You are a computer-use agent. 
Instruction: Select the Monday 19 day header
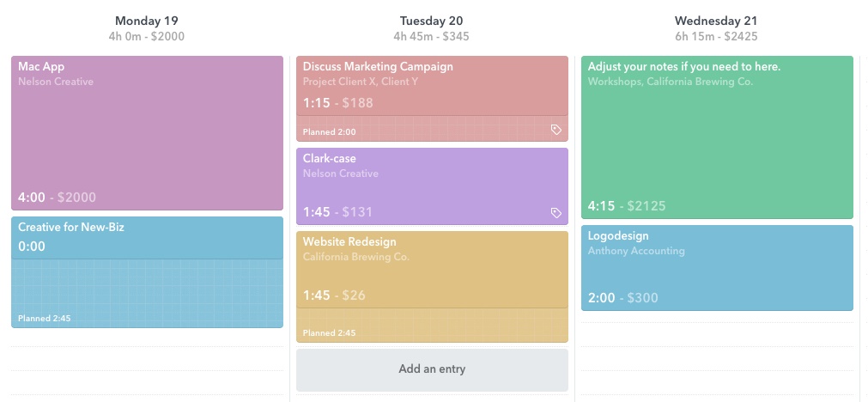point(146,21)
